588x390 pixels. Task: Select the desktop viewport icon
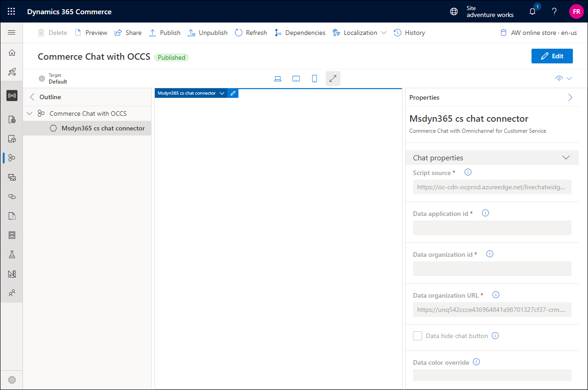click(277, 78)
